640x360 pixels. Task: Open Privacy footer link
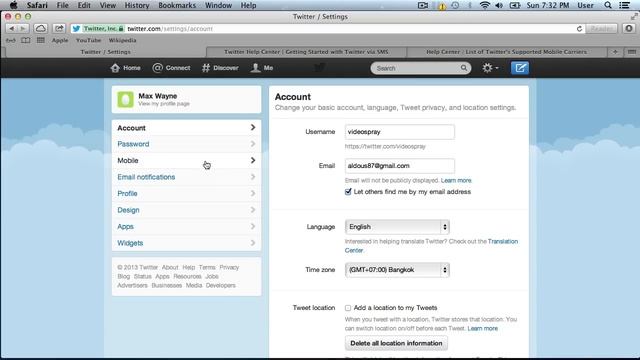pyautogui.click(x=229, y=267)
